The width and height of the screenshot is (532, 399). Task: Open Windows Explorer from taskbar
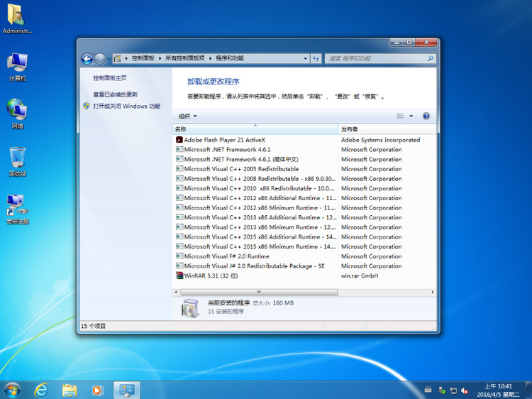pyautogui.click(x=70, y=390)
